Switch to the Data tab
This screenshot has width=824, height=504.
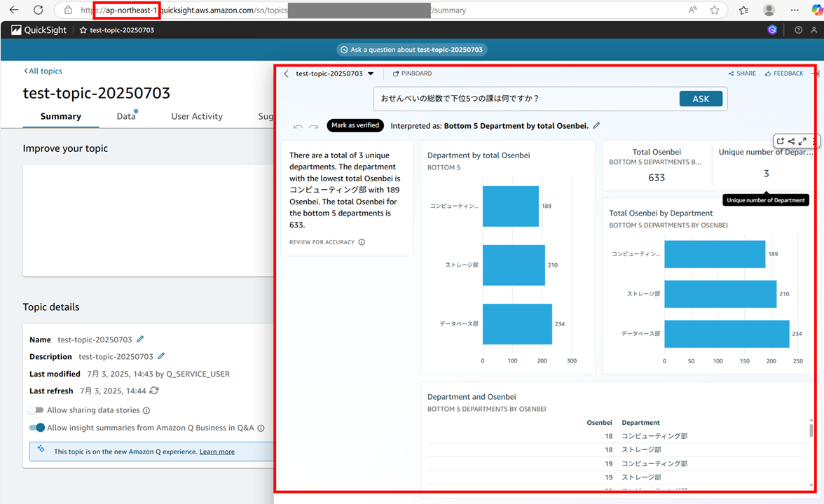click(126, 116)
